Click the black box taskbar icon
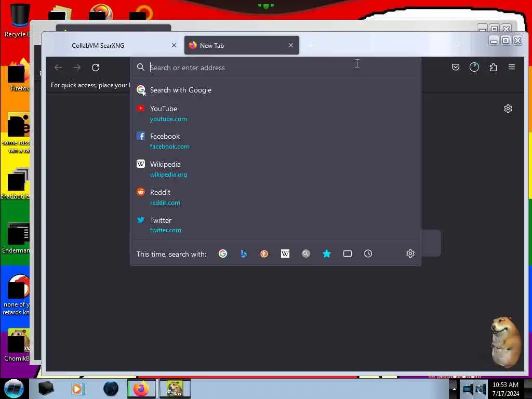Viewport: 532px width, 399px height. click(x=46, y=389)
